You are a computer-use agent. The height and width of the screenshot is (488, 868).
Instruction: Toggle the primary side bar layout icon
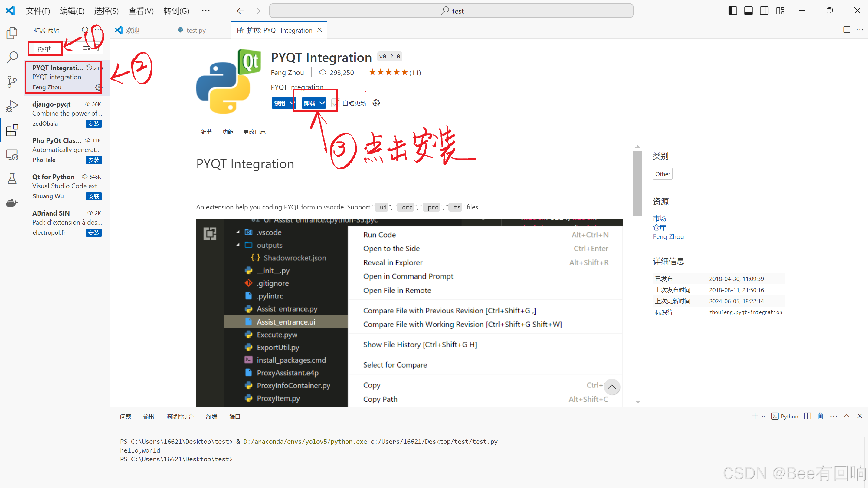point(732,11)
